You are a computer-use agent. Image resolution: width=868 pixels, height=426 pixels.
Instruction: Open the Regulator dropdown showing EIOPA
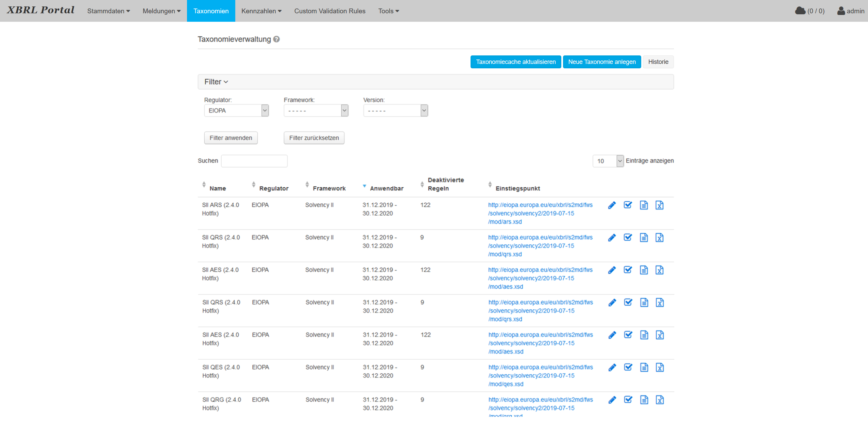(x=236, y=110)
